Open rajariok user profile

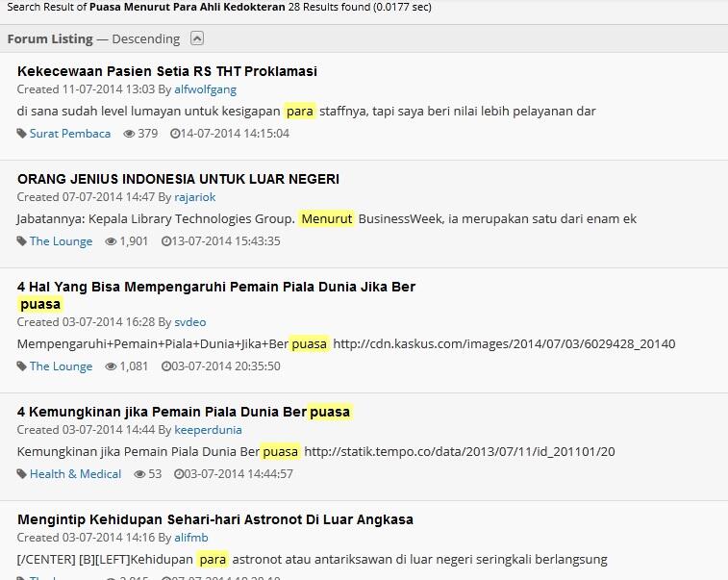point(195,197)
